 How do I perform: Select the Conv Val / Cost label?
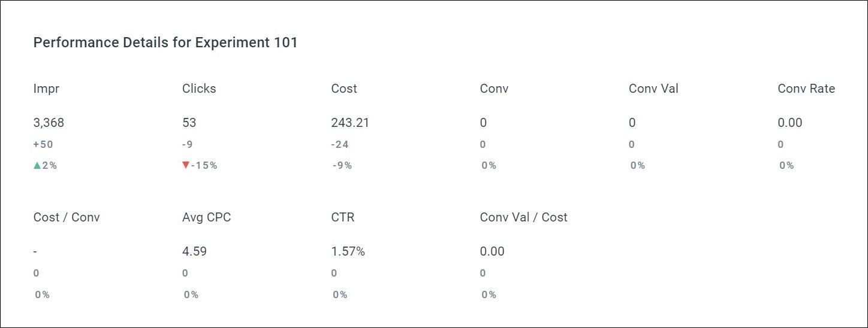pos(523,217)
